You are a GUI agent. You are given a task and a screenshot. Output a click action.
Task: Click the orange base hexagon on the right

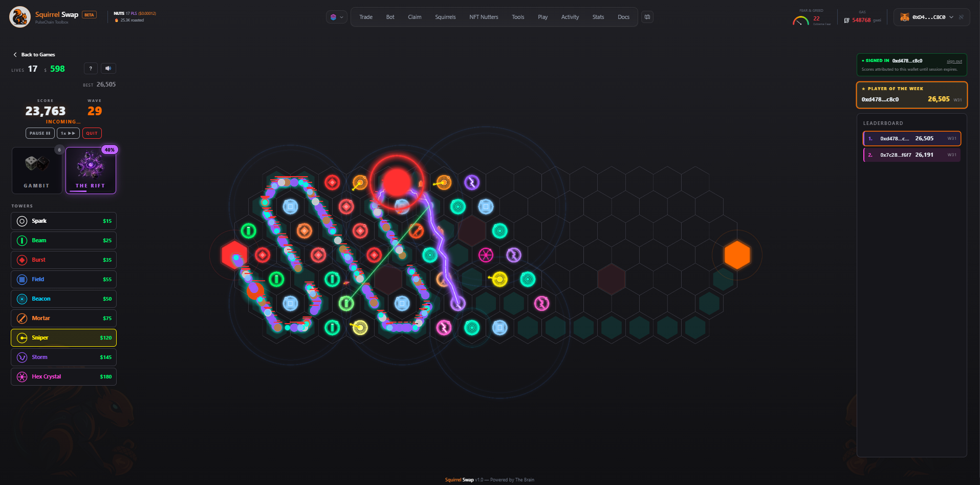pos(737,255)
